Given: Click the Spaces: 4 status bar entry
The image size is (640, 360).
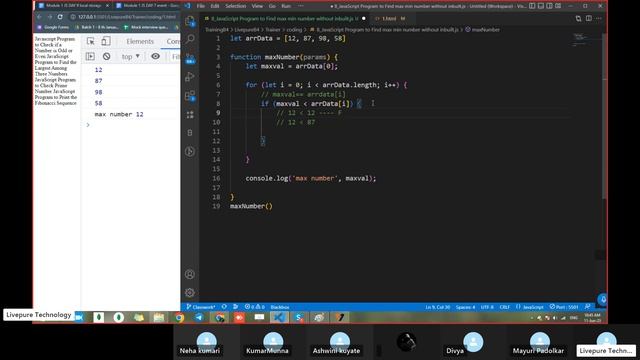Looking at the screenshot, I should point(465,307).
